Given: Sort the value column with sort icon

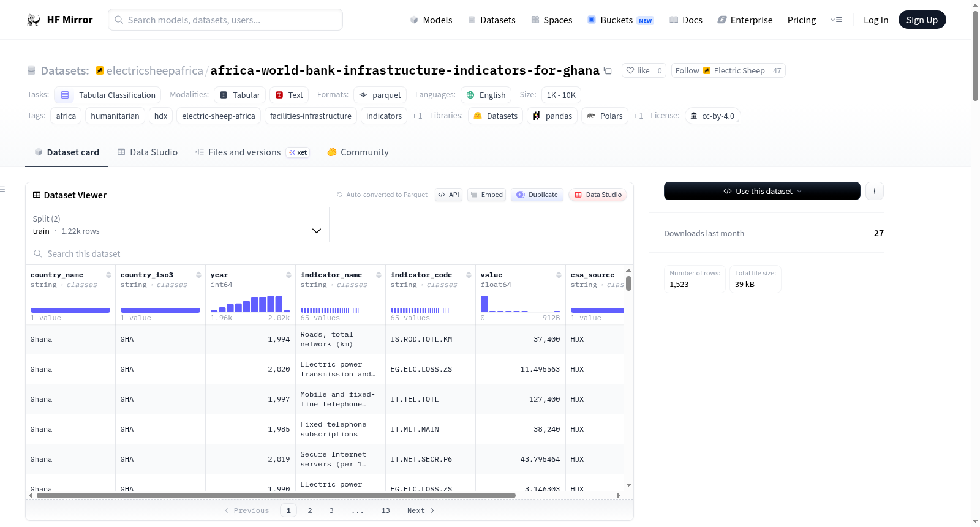Looking at the screenshot, I should coord(559,275).
